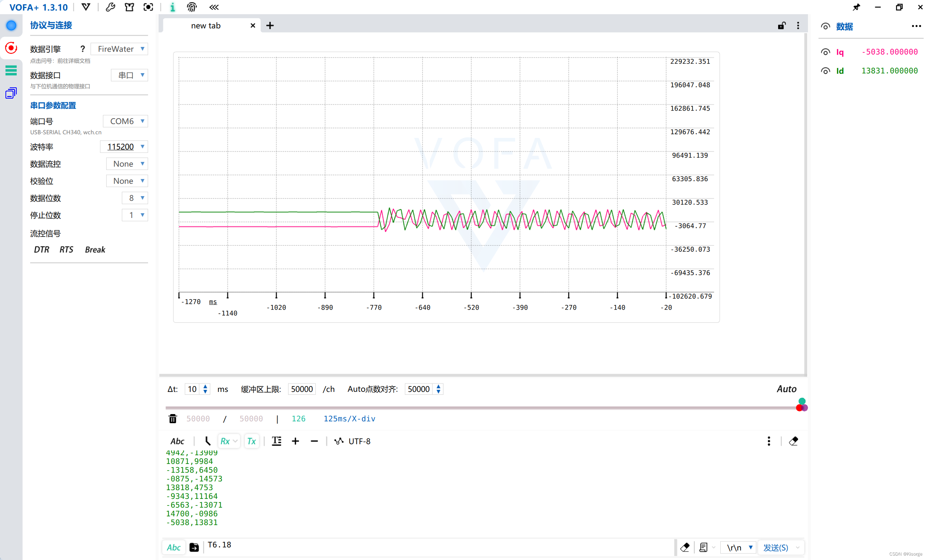
Task: Hide the Iq channel via eye icon
Action: pos(825,52)
